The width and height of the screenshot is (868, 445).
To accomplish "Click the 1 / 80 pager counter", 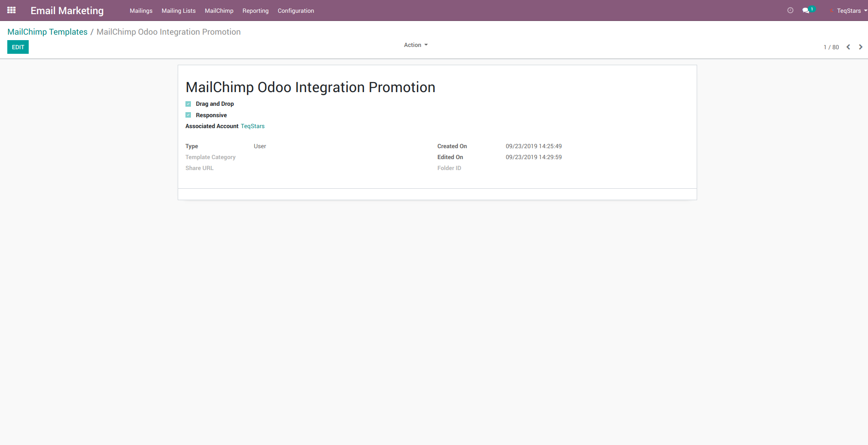I will (831, 47).
